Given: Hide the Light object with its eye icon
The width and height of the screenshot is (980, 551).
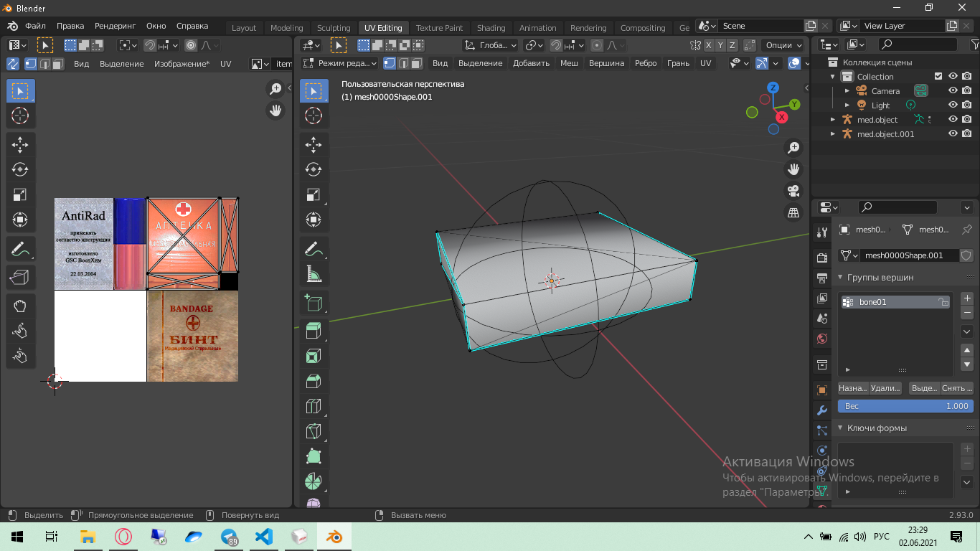Looking at the screenshot, I should point(953,105).
